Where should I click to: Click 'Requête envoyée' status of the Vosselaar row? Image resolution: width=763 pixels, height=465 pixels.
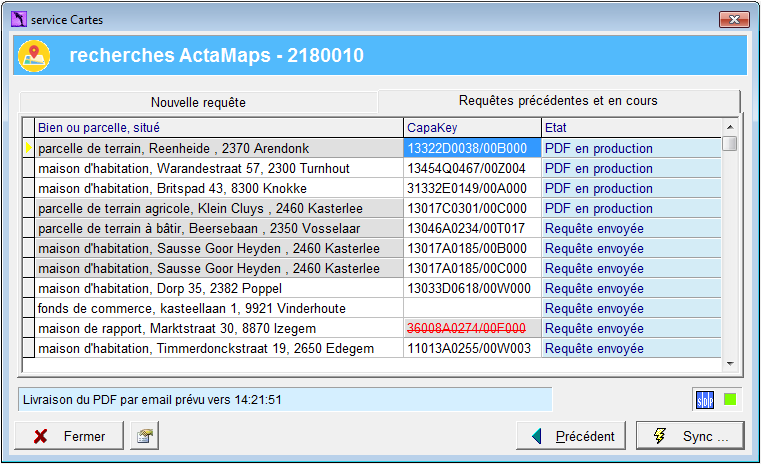coord(632,228)
